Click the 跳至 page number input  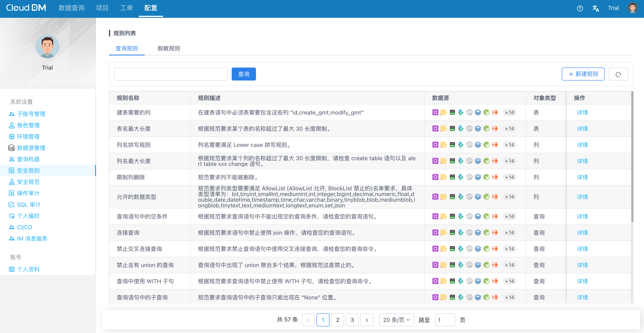(x=445, y=320)
